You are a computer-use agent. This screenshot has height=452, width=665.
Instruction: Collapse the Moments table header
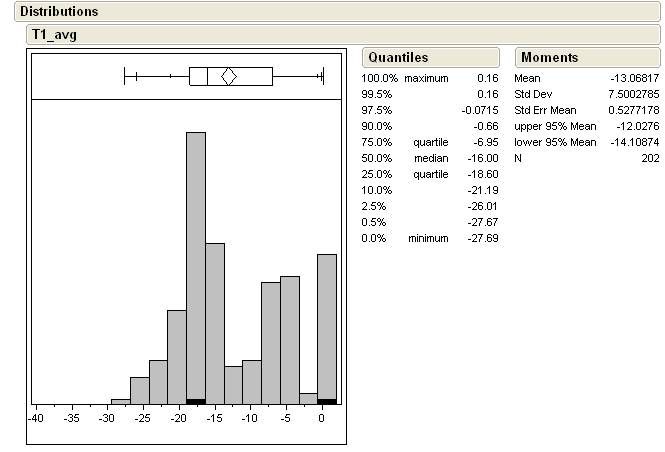point(549,58)
